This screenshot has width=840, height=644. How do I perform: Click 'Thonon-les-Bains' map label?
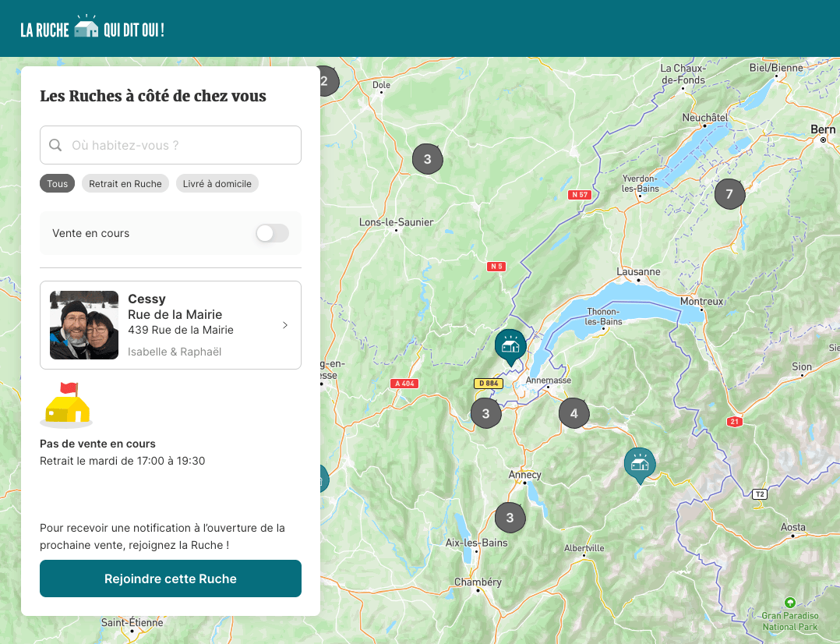(x=603, y=317)
